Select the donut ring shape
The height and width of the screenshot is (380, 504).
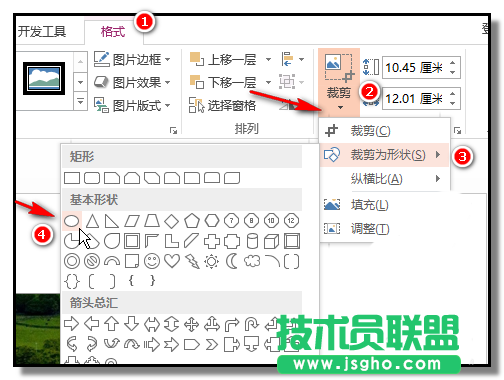[72, 261]
